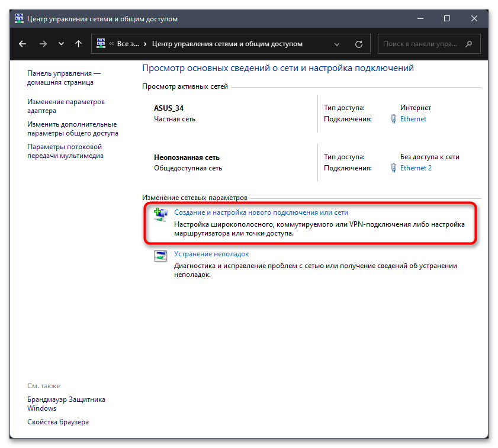Open 'Устранение неполадок' troubleshooting link

211,254
